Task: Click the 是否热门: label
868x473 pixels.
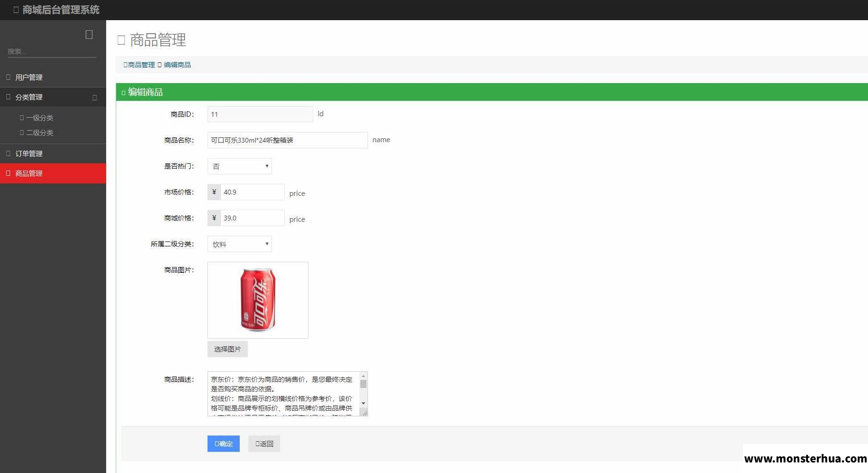Action: (179, 166)
